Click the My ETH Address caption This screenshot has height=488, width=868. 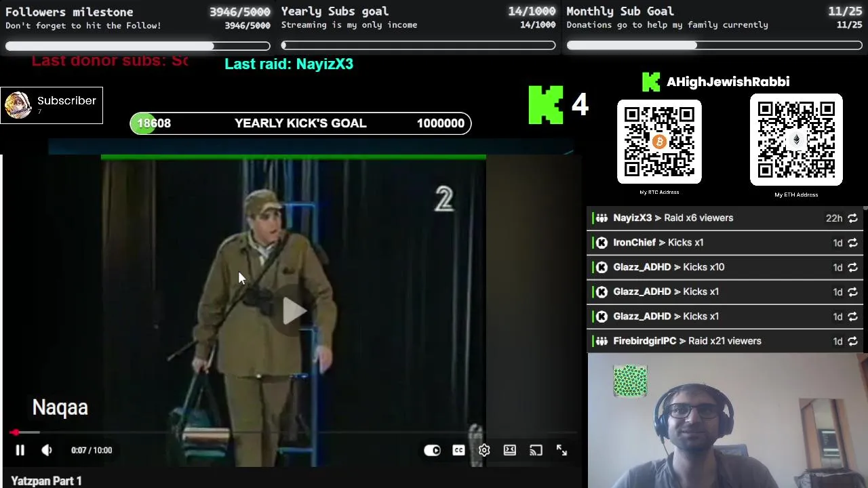tap(796, 195)
